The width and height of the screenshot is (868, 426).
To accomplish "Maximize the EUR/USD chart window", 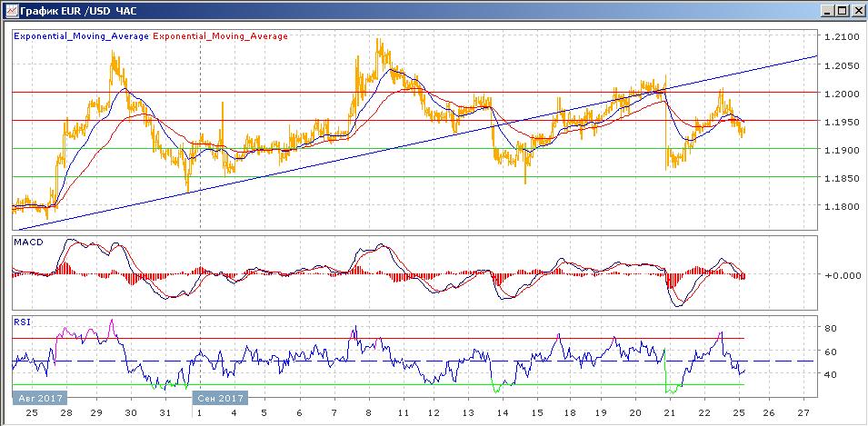I will (x=841, y=10).
